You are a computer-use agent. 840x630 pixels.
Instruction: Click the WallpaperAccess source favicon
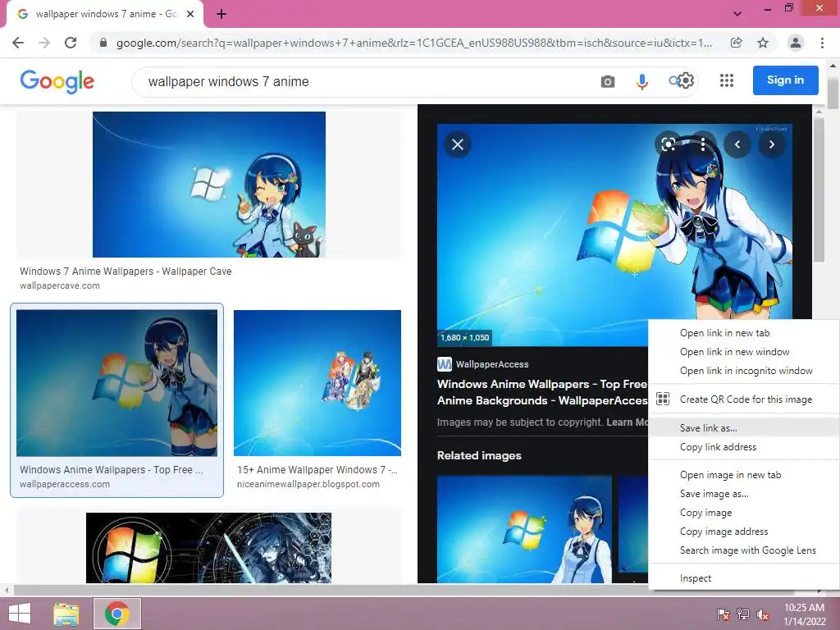[444, 364]
